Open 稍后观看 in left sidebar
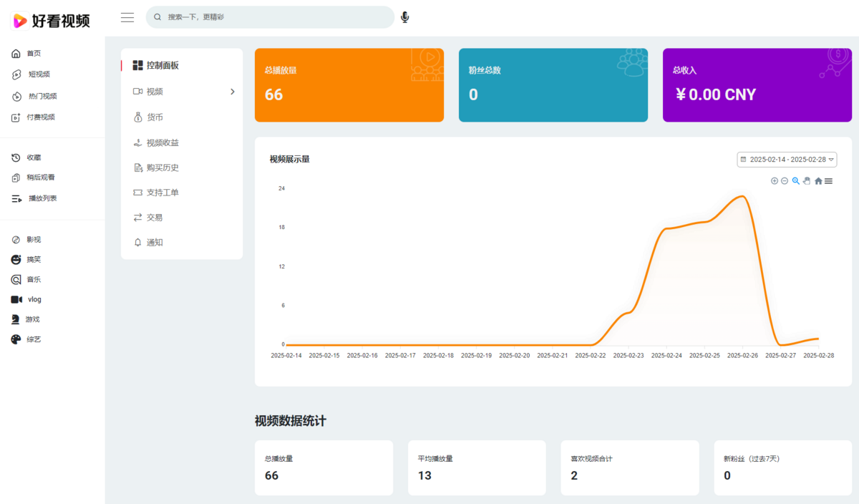Screen dimensions: 859x504 point(41,178)
